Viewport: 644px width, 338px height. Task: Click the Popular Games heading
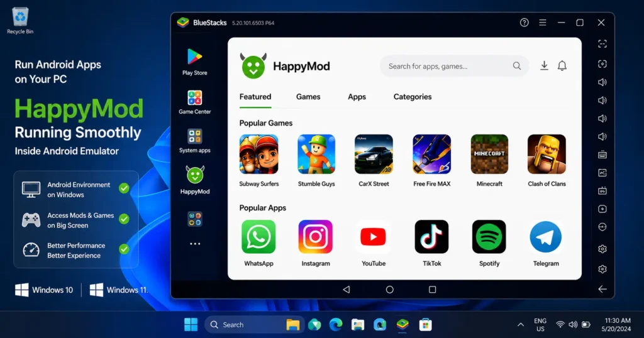click(x=266, y=123)
